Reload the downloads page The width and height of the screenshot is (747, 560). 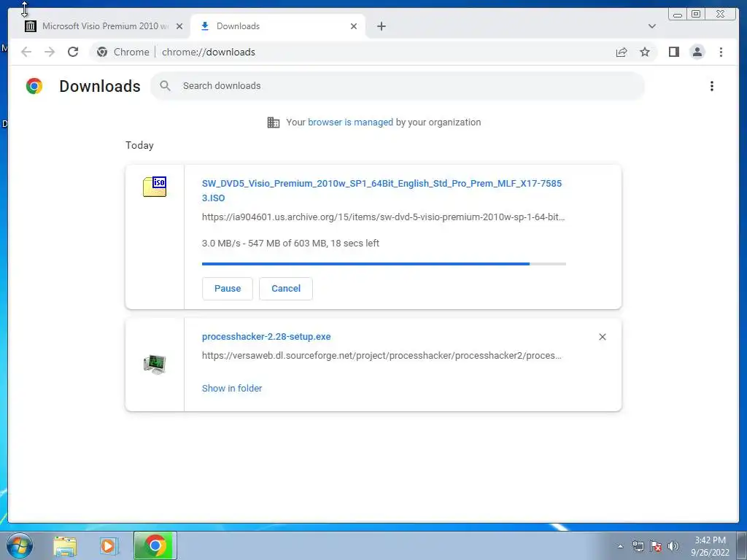click(73, 52)
